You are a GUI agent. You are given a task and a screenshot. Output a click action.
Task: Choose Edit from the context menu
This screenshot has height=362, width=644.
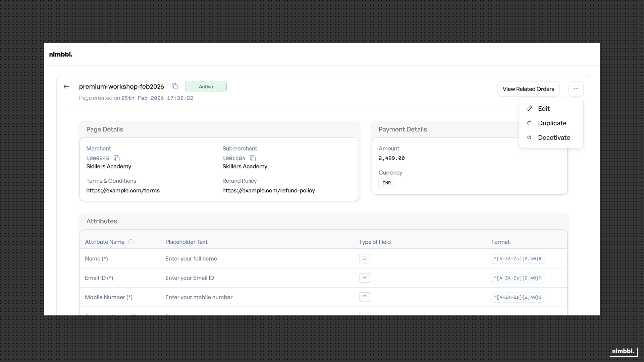click(544, 108)
